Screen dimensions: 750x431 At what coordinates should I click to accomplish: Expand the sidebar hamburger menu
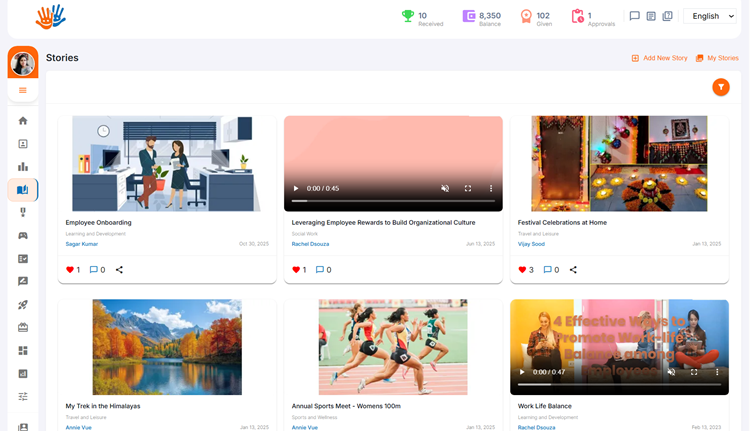coord(23,90)
